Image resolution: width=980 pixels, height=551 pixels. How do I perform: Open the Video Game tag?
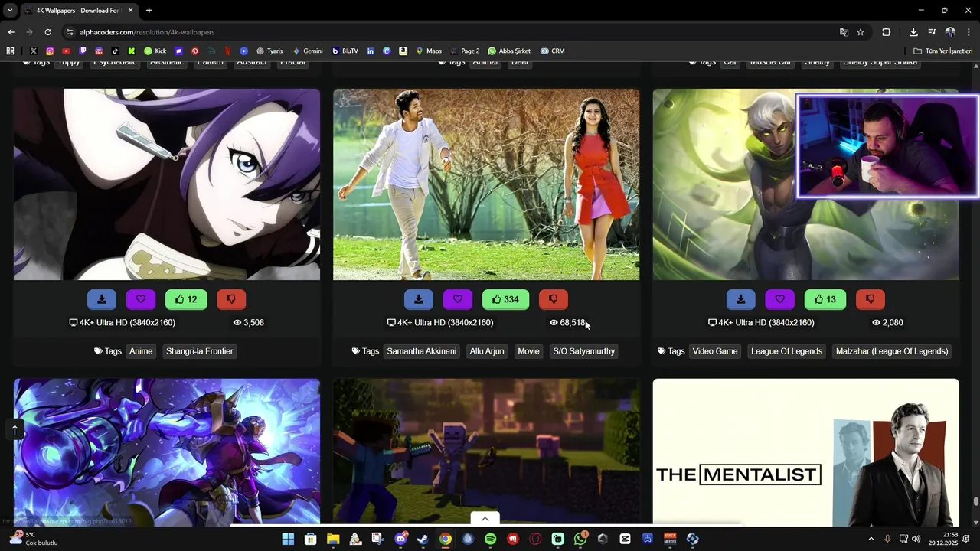pos(715,351)
